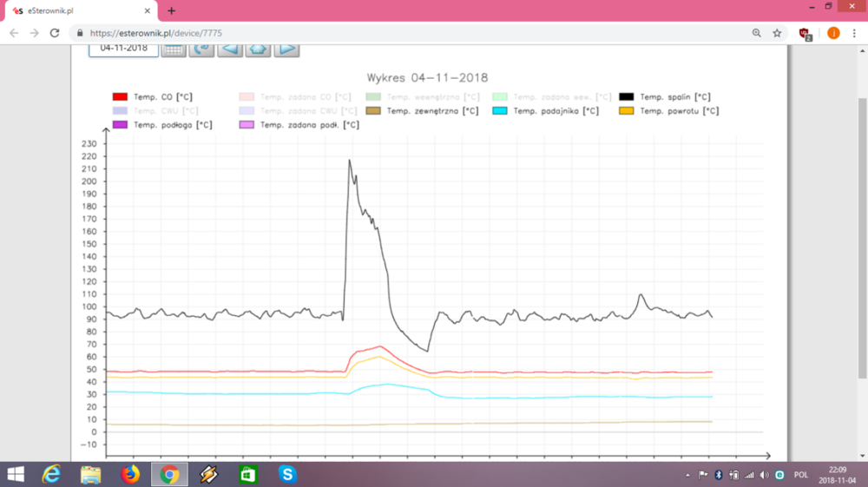The image size is (868, 487).
Task: Bookmark this page with the star icon
Action: [777, 33]
